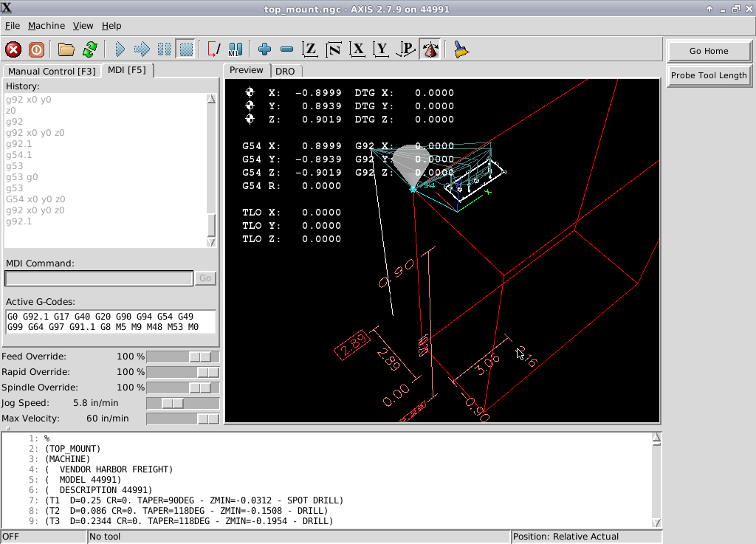Select the MDI [F5] tab
This screenshot has width=756, height=544.
pyautogui.click(x=127, y=70)
